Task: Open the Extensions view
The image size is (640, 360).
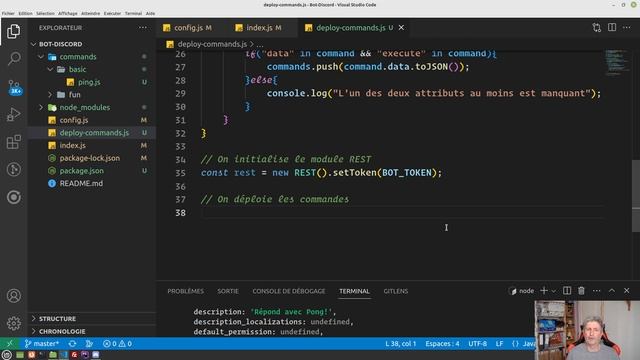Action: (13, 142)
